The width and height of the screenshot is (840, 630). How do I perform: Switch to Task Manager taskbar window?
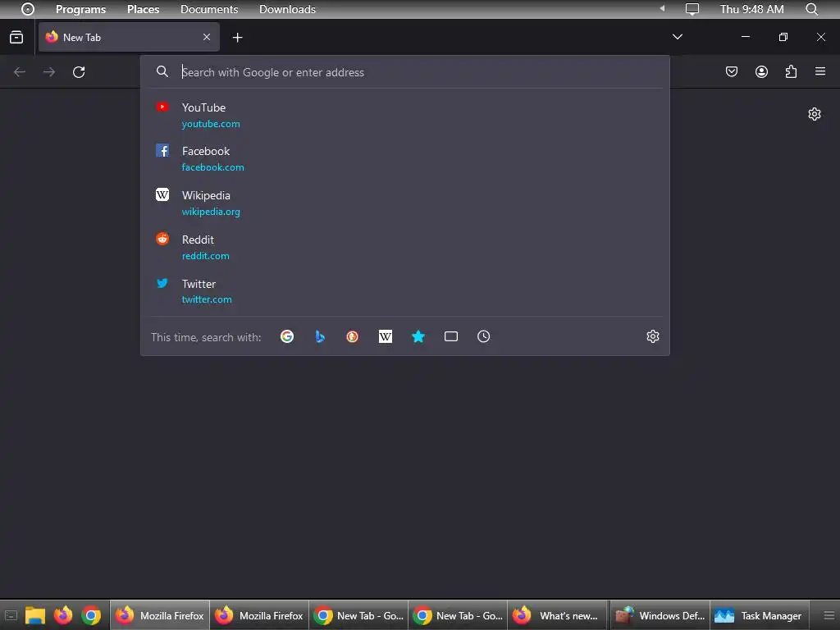tap(759, 615)
